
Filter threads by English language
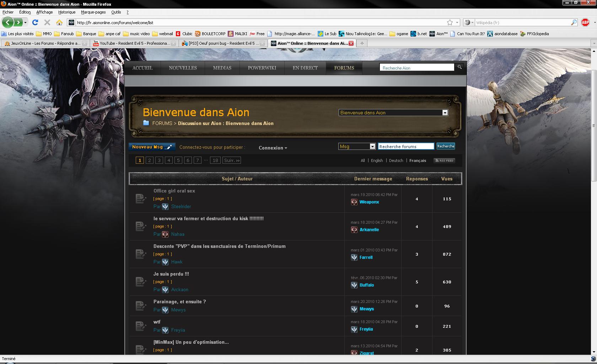377,161
